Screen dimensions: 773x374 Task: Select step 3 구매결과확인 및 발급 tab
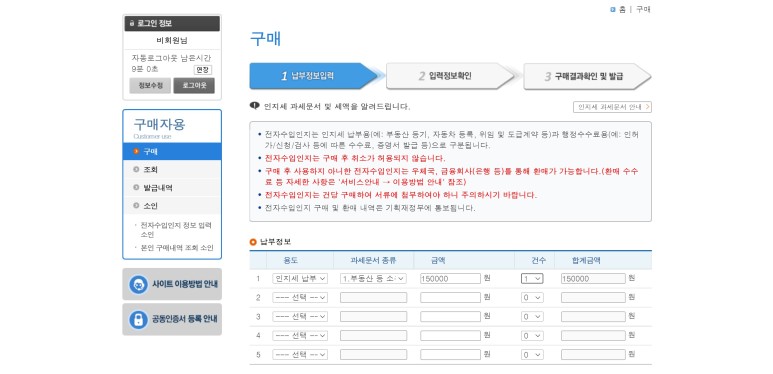[587, 76]
